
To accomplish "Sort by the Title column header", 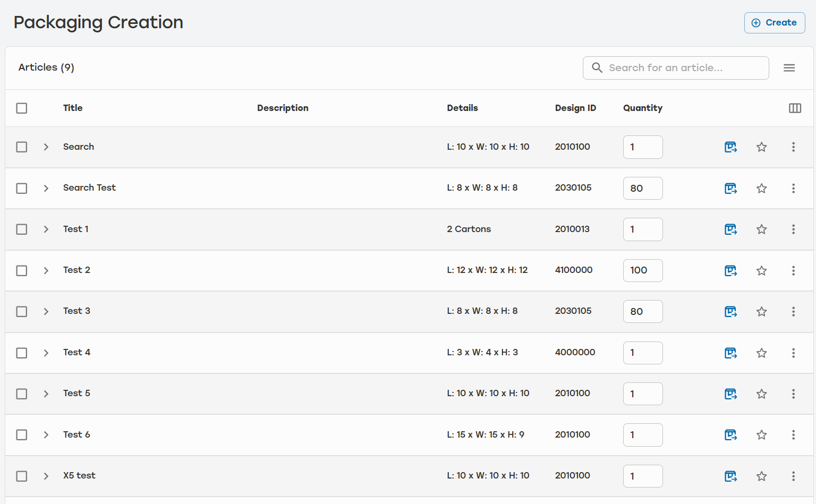I will coord(73,108).
